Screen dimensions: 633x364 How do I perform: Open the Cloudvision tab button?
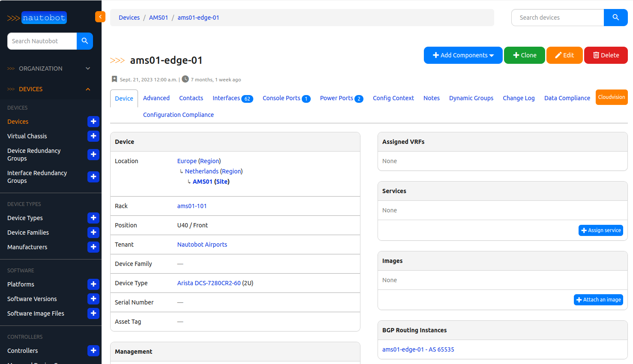click(x=611, y=97)
